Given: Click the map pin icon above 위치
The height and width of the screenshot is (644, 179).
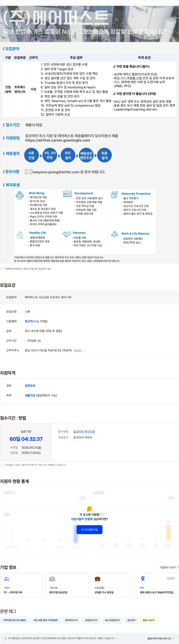Looking at the screenshot, I should [x=143, y=578].
